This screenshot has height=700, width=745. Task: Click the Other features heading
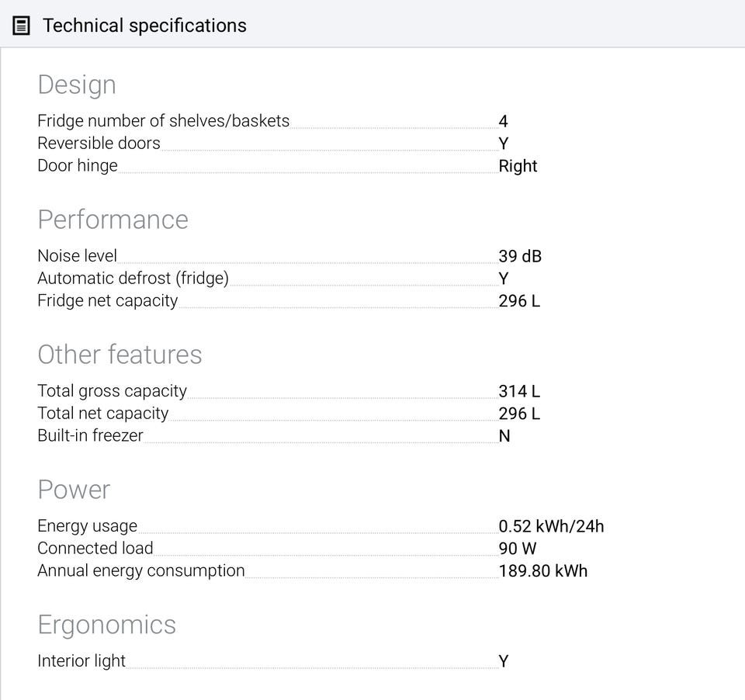click(120, 355)
